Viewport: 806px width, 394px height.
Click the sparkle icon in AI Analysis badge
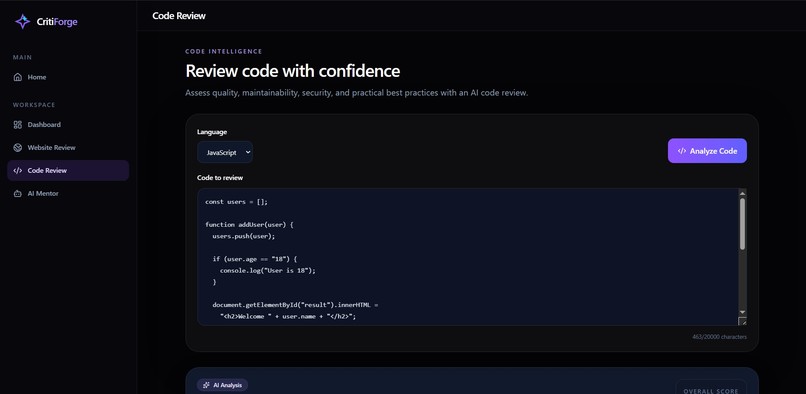206,385
